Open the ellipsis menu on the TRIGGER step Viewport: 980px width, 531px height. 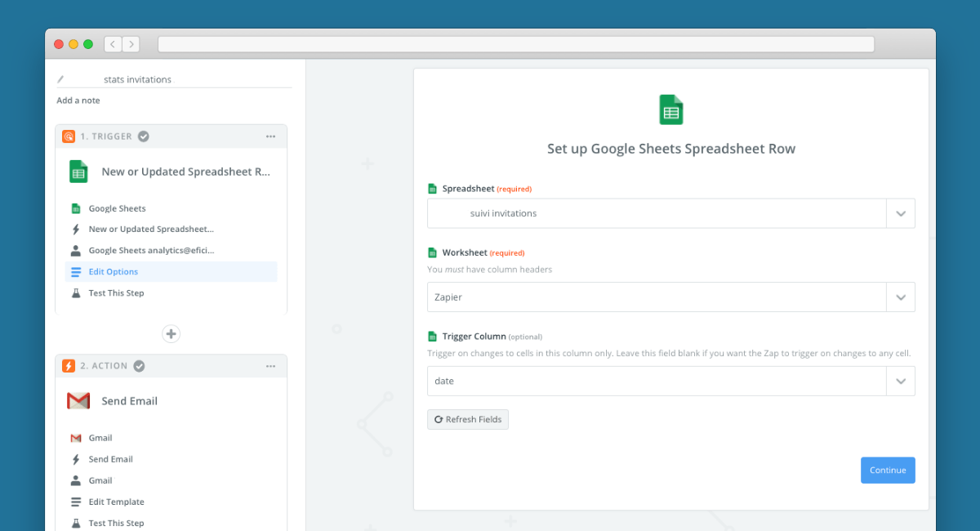coord(270,136)
